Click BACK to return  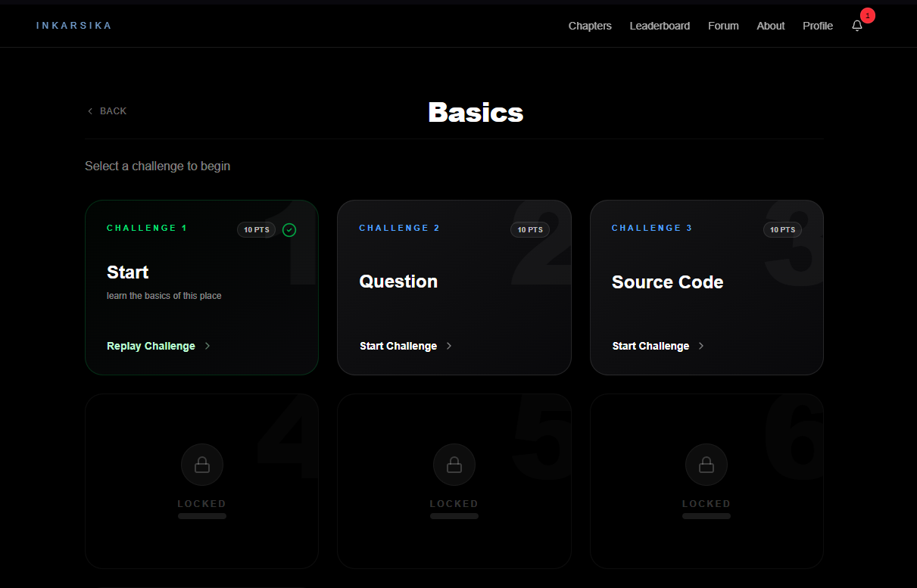coord(112,110)
